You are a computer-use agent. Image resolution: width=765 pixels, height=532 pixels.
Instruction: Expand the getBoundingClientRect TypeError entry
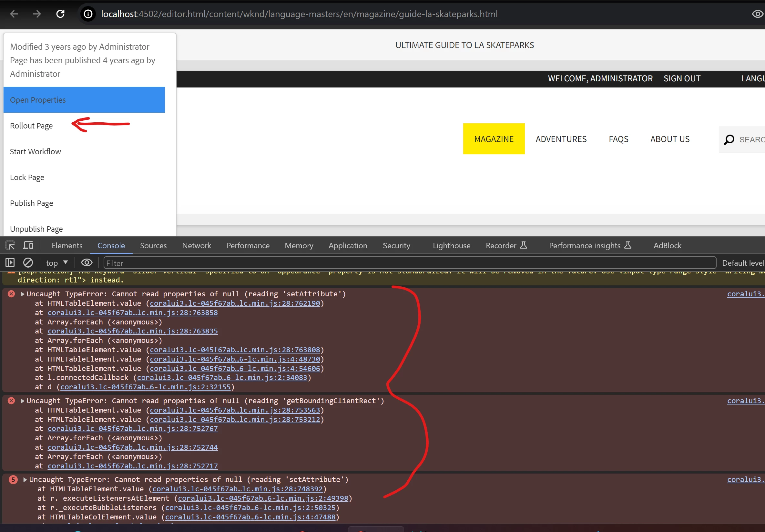point(22,401)
